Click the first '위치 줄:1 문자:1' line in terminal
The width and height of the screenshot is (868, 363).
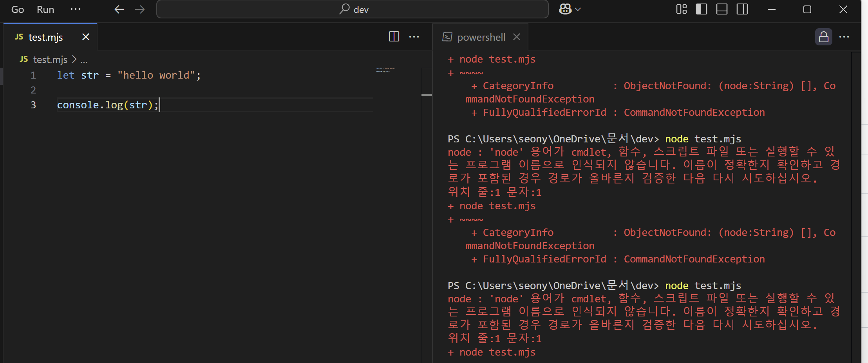click(495, 192)
